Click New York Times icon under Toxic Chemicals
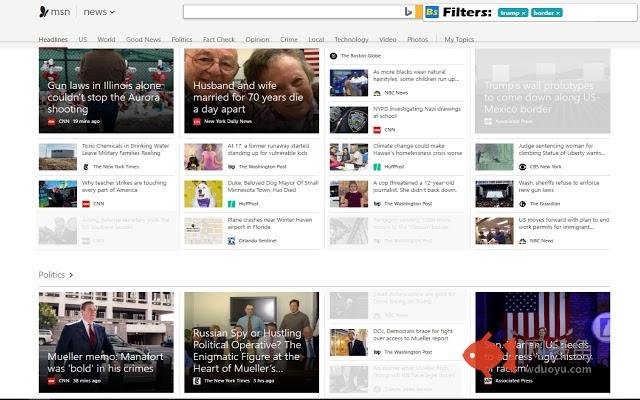 (86, 167)
